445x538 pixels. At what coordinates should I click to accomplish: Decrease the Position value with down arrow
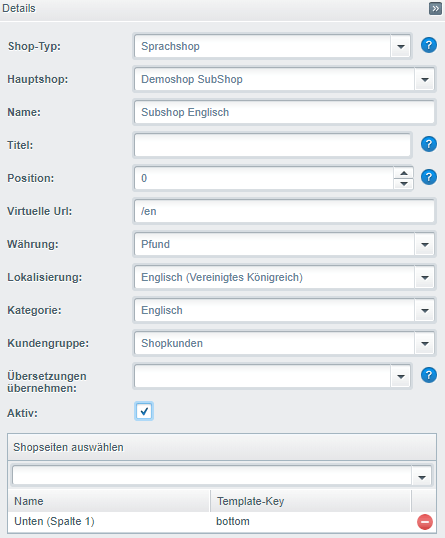click(x=403, y=184)
